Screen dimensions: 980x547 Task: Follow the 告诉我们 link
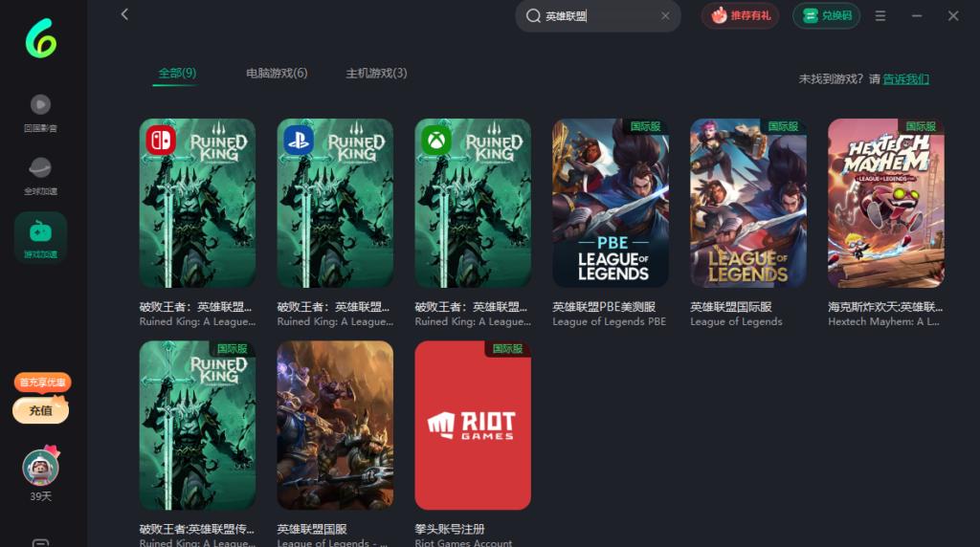point(905,78)
